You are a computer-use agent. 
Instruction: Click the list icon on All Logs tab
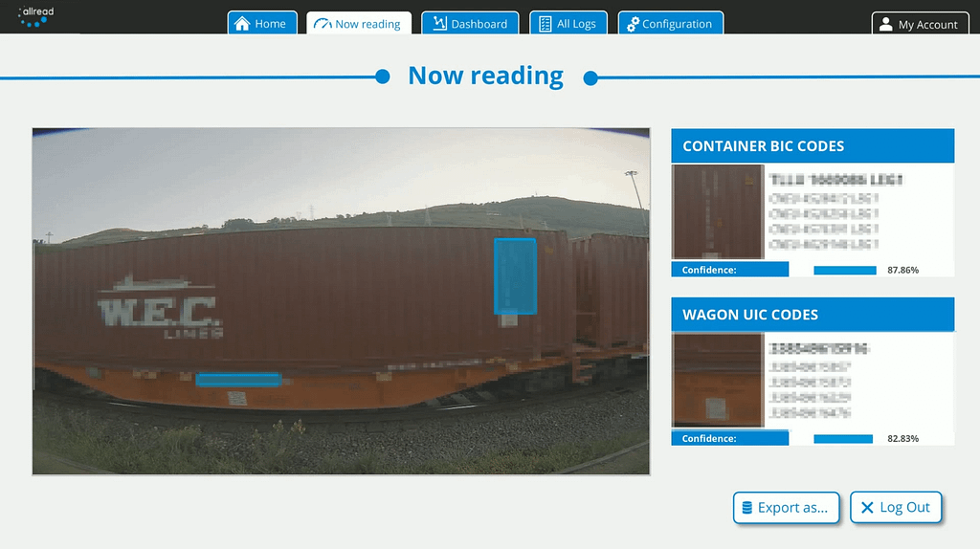tap(545, 24)
